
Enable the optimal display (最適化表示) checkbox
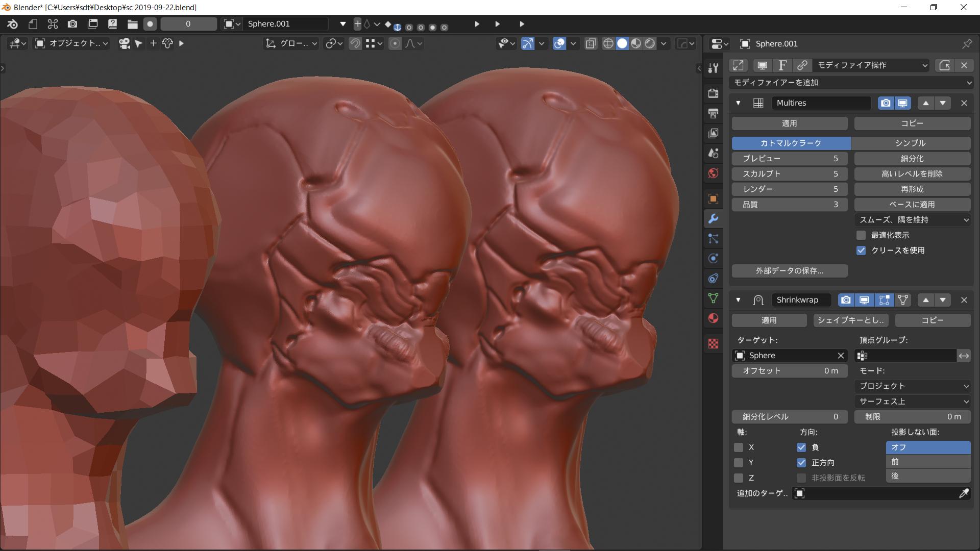pos(861,235)
